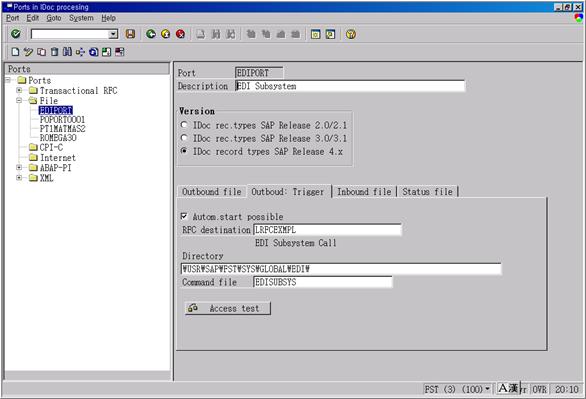
Task: Click the red Cancel icon
Action: pos(181,34)
